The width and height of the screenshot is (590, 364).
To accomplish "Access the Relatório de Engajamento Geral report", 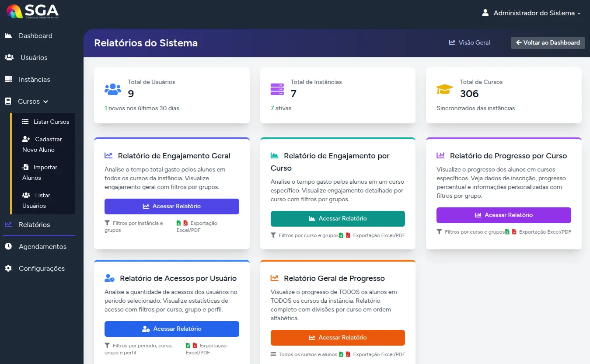I will point(171,206).
